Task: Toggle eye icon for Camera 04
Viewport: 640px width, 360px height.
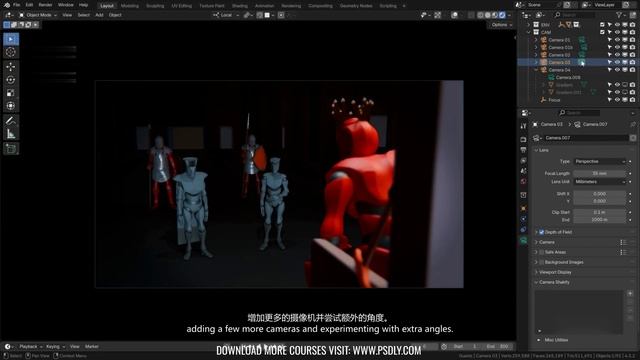Action: 617,70
